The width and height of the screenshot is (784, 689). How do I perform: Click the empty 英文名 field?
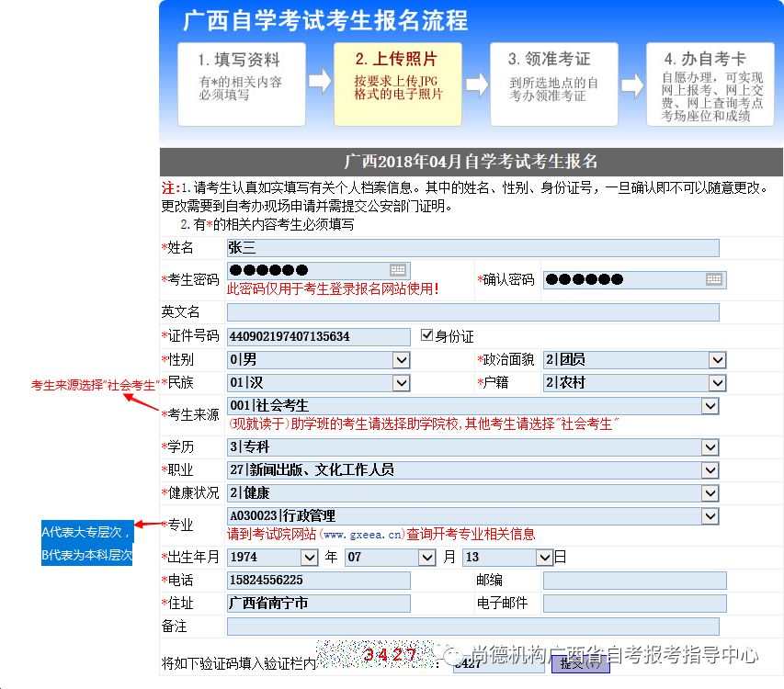[473, 312]
